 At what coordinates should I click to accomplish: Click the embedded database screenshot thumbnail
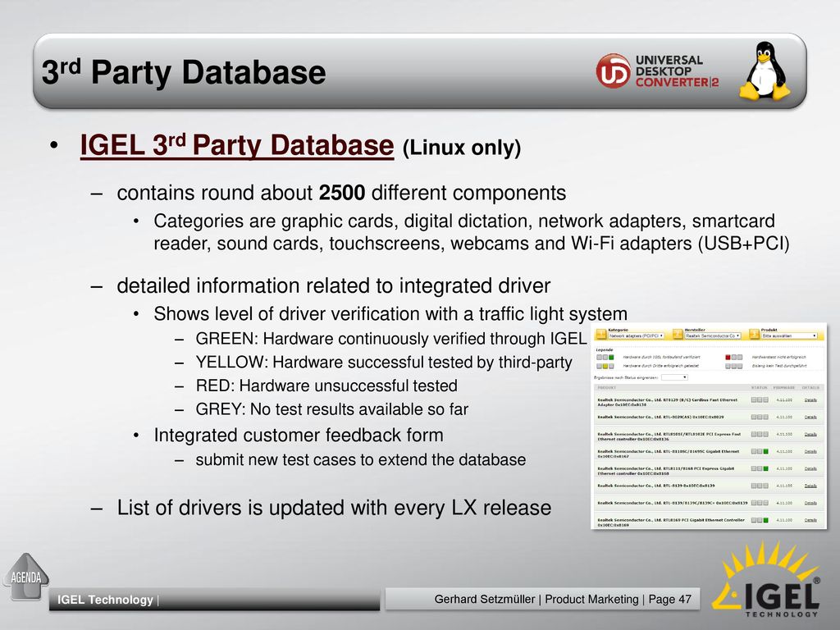click(709, 426)
